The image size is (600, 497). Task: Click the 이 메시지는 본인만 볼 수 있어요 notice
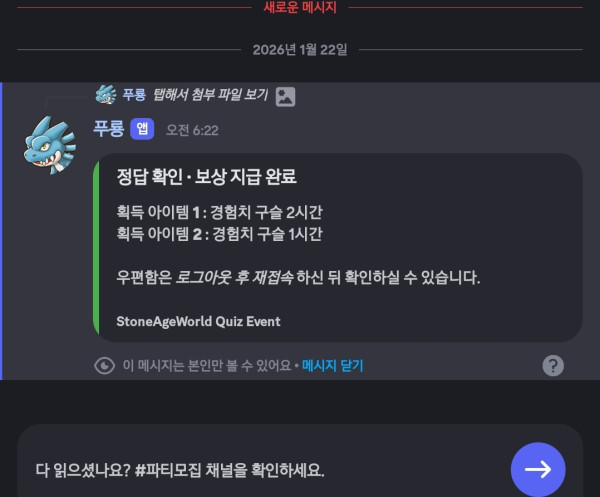tap(207, 366)
